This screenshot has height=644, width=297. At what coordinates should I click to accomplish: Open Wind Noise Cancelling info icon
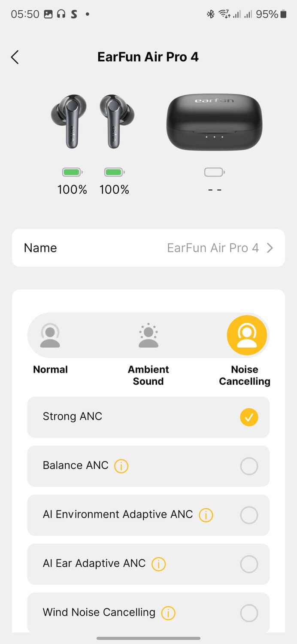coord(168,613)
